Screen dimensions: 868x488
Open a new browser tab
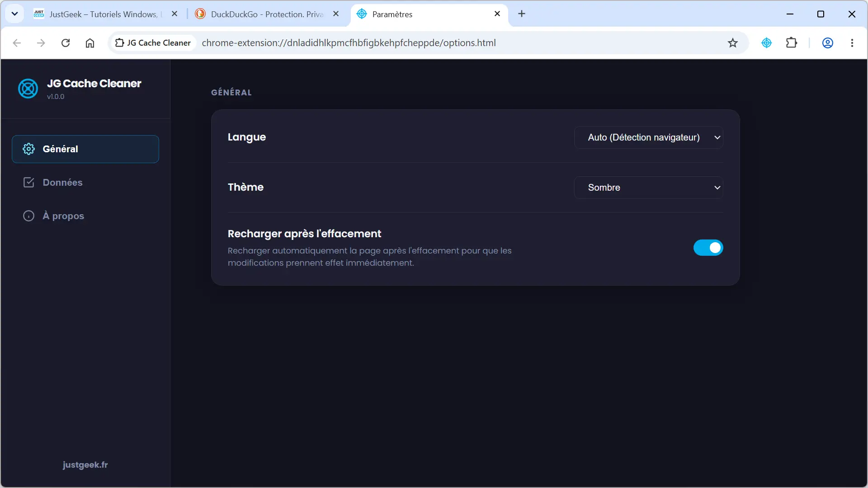click(522, 14)
